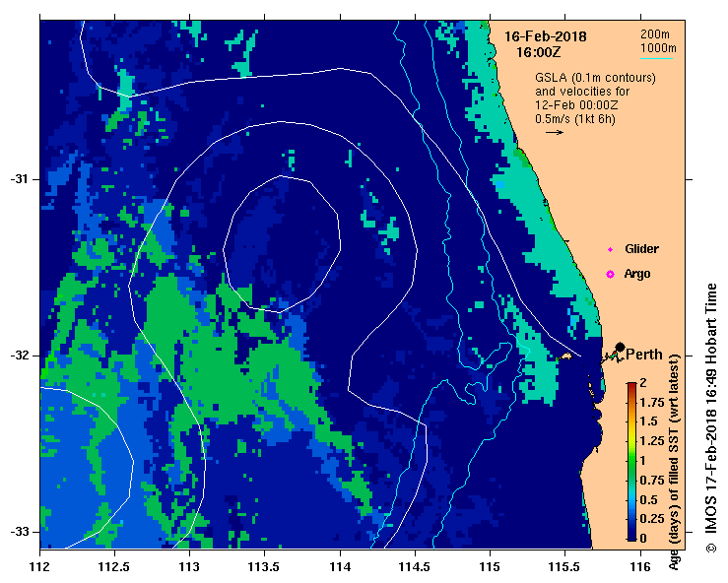Click the latitude axis label -32
Viewport: 728px width, 583px height.
click(x=19, y=356)
